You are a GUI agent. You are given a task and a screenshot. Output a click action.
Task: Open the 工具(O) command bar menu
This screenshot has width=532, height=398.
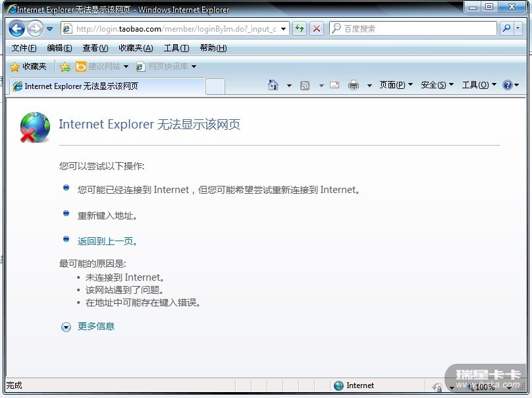click(479, 85)
